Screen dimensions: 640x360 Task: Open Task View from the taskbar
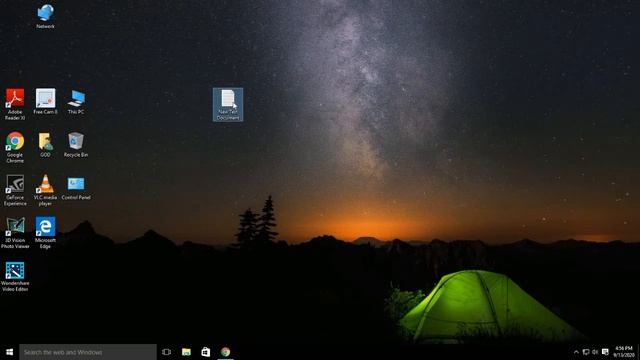pos(166,352)
